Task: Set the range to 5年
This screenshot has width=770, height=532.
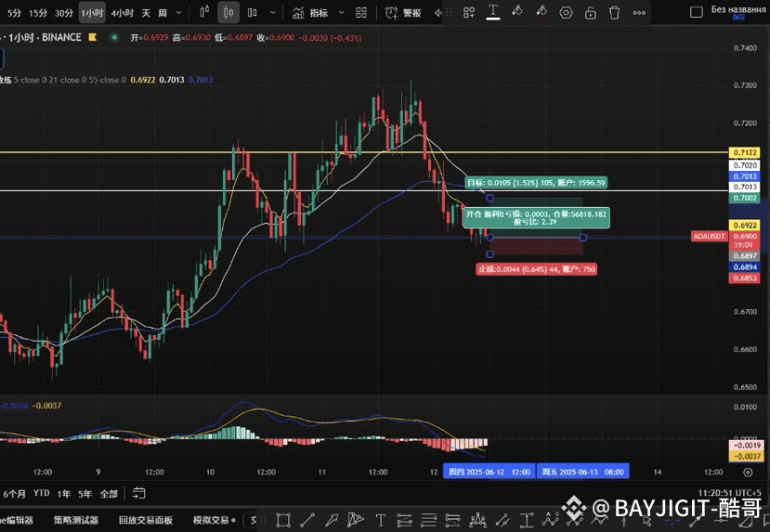Action: click(85, 494)
